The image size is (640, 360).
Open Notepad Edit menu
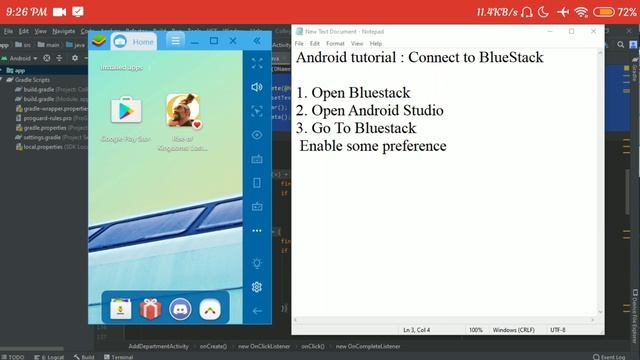click(314, 43)
